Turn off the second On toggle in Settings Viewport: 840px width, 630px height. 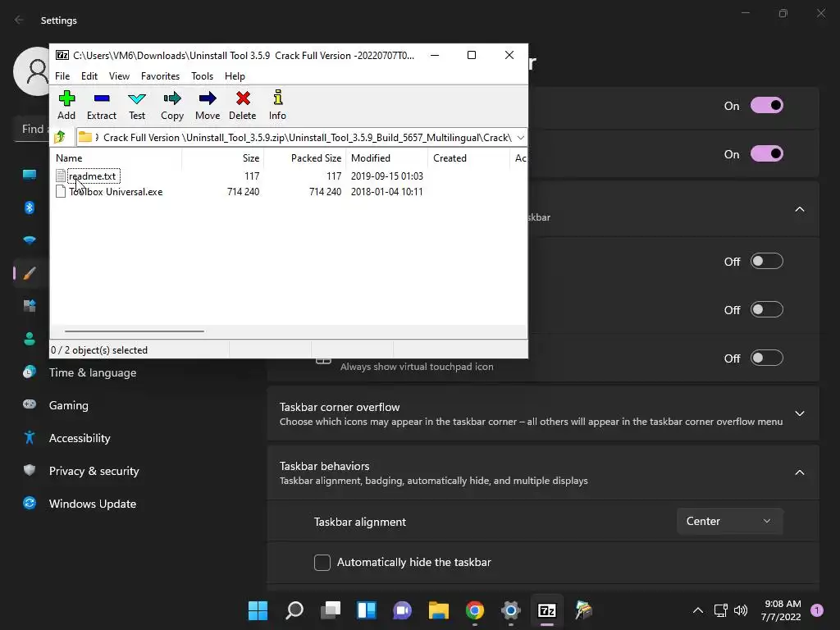click(x=767, y=153)
